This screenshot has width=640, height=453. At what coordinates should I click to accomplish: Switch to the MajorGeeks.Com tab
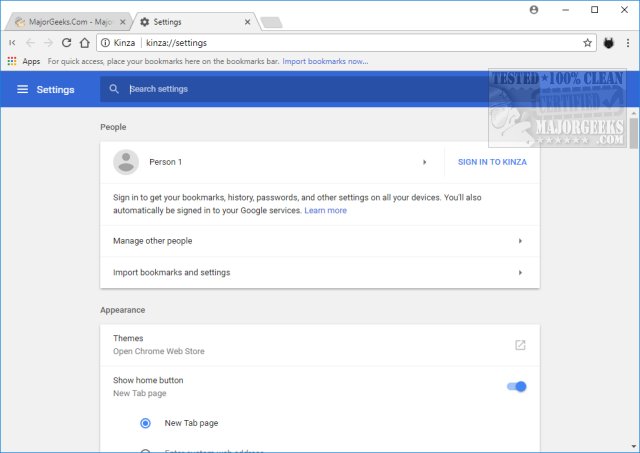(x=67, y=22)
